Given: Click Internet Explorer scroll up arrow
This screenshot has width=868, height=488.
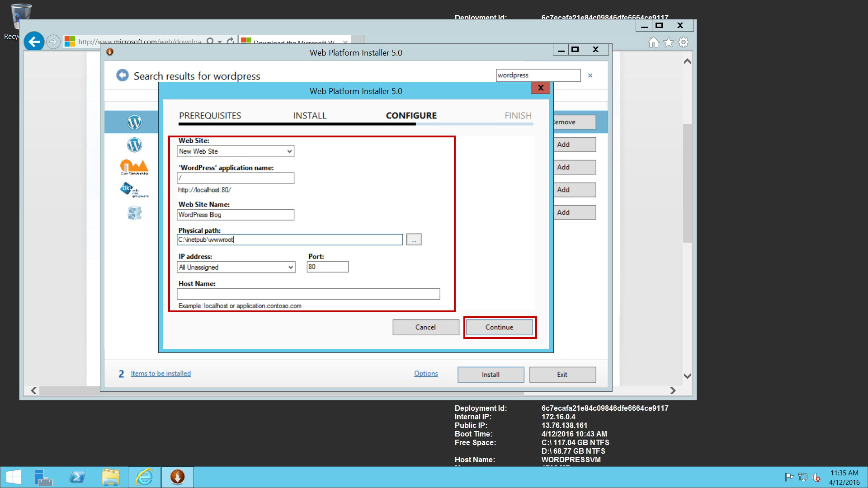Looking at the screenshot, I should pyautogui.click(x=687, y=61).
